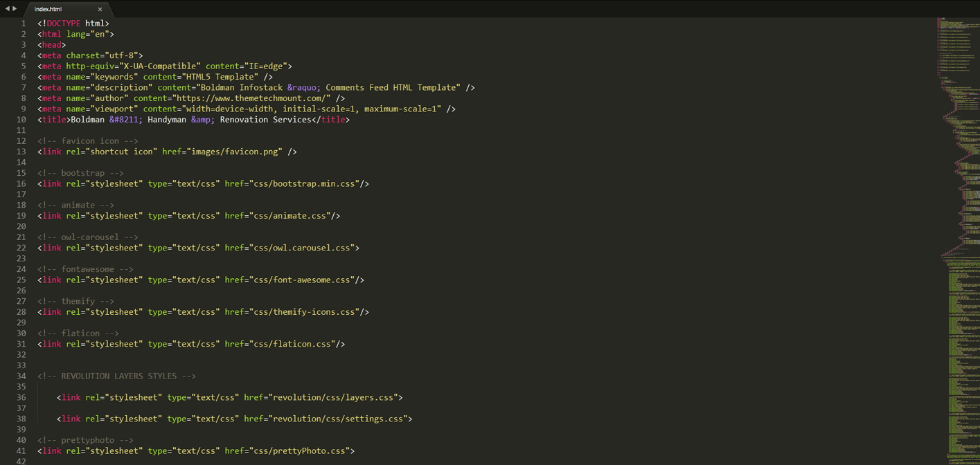Click the "HTML5 Template" content value

tap(220, 77)
